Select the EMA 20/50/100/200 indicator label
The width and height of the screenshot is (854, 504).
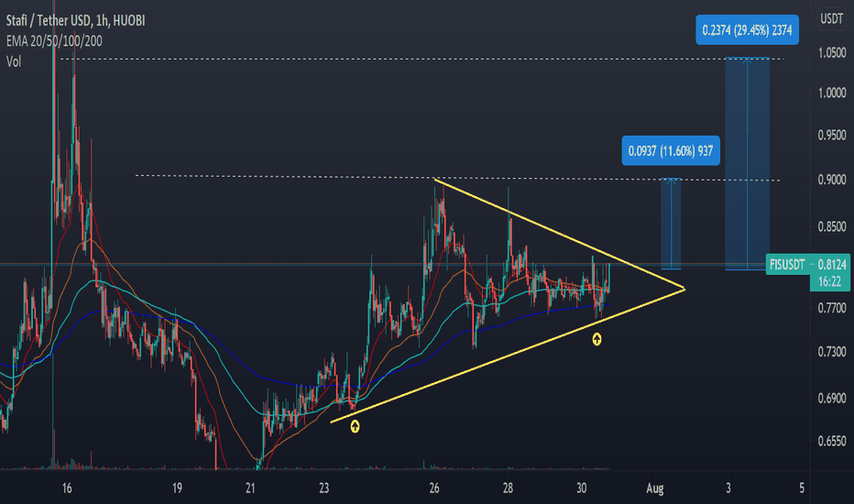point(54,41)
